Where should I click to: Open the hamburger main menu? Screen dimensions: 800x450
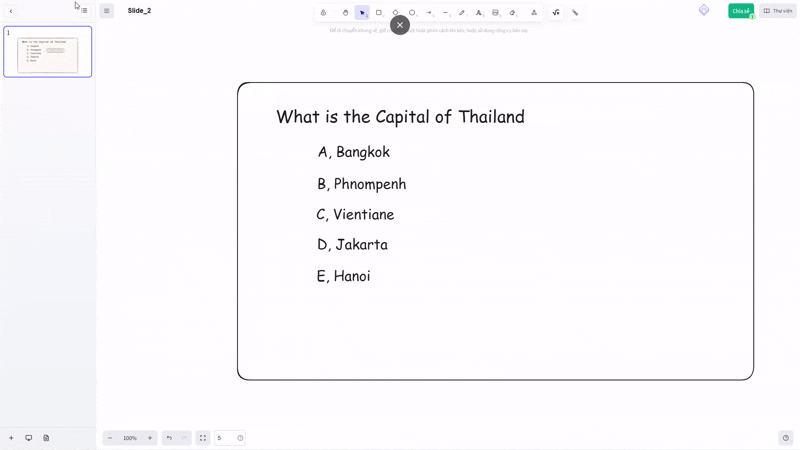pyautogui.click(x=107, y=11)
